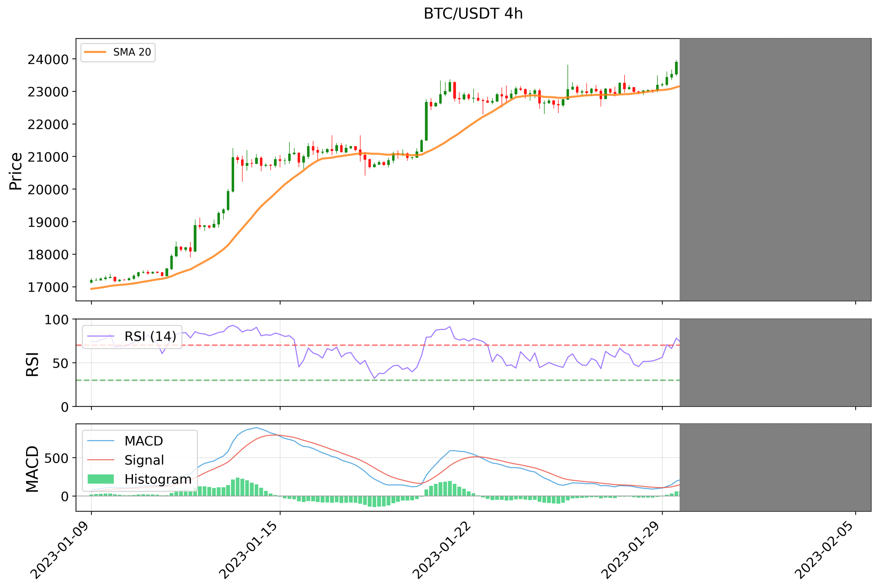Viewport: 878px width, 588px height.
Task: Click the 500 tick on the MACD axis
Action: pos(57,458)
